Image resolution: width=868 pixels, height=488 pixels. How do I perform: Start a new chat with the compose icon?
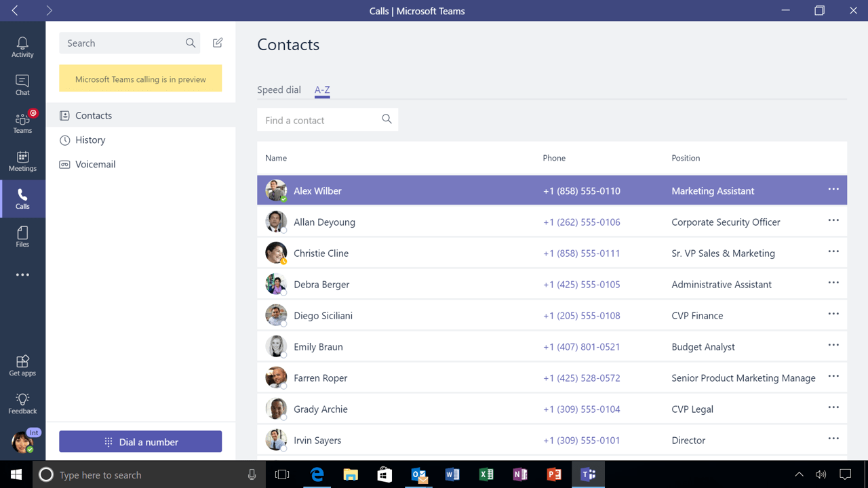pos(217,42)
